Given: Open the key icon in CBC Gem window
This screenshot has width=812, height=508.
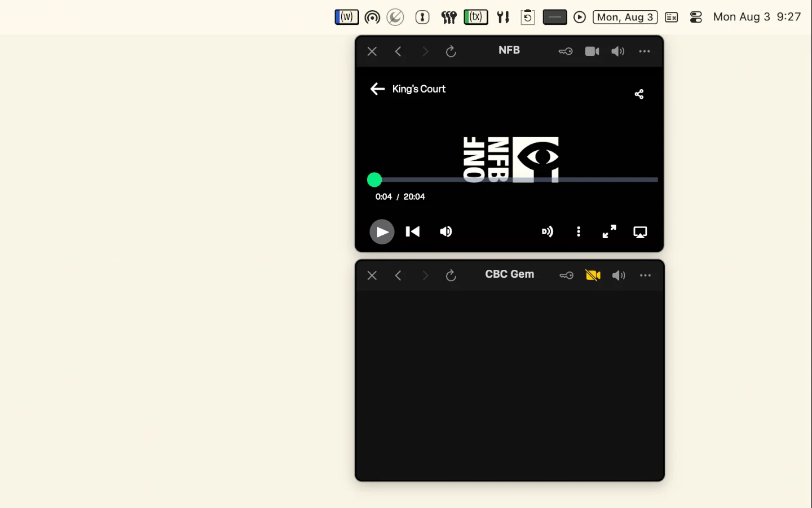Looking at the screenshot, I should 566,275.
